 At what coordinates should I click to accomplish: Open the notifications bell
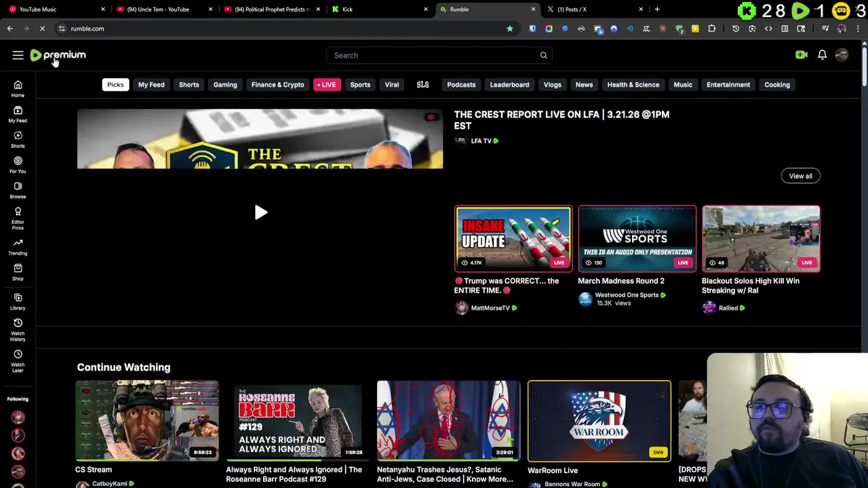point(822,55)
